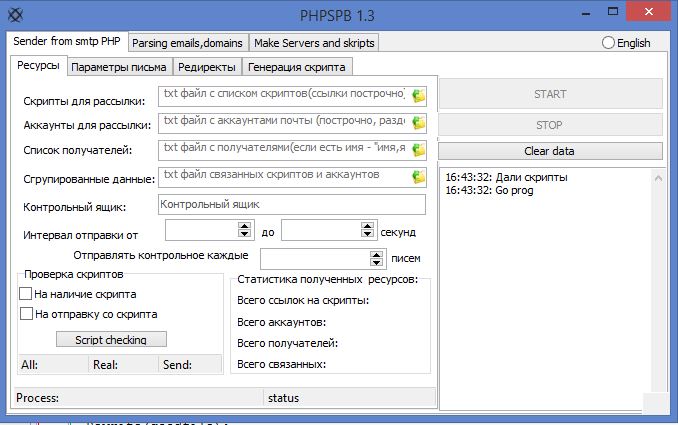Open Sender from smtp PHP tab
Screen dimensions: 678x425
coord(67,42)
